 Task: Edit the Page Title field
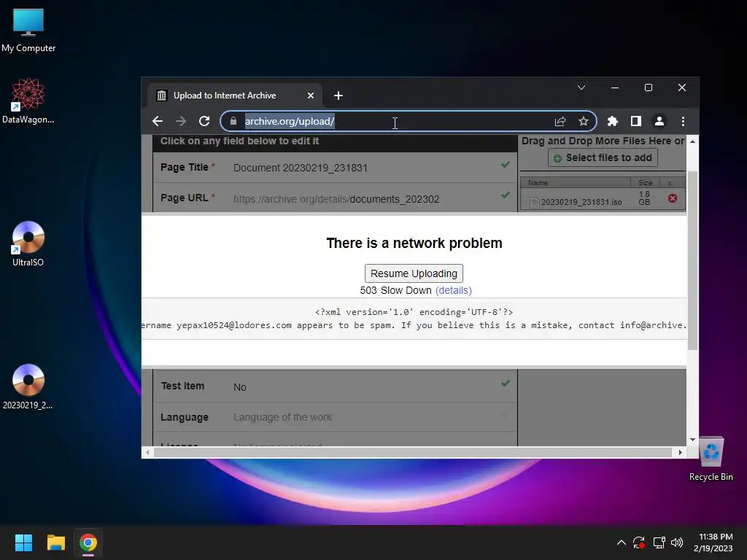[x=336, y=168]
